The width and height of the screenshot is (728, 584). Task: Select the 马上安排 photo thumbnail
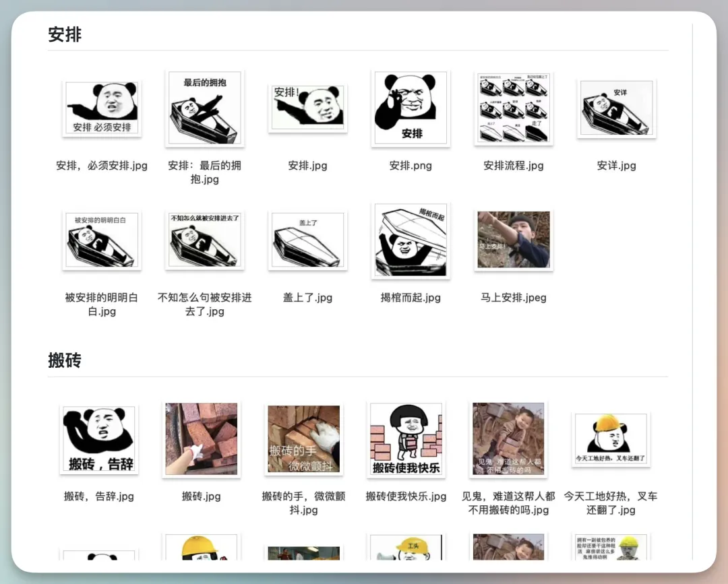514,240
